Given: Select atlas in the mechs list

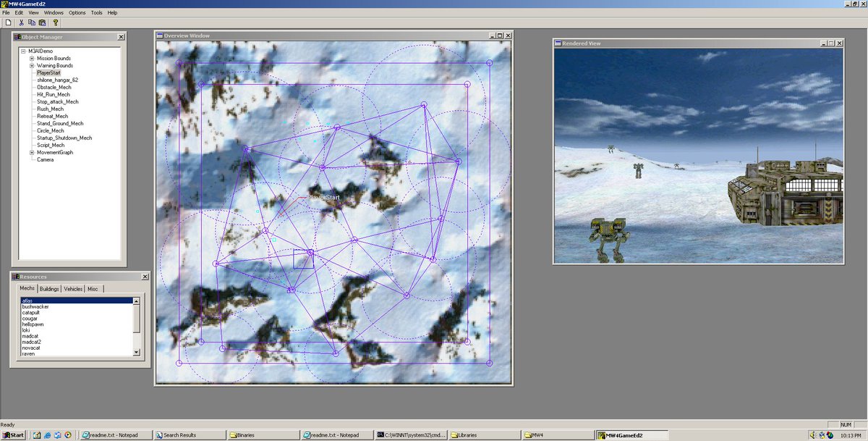Looking at the screenshot, I should (x=77, y=300).
